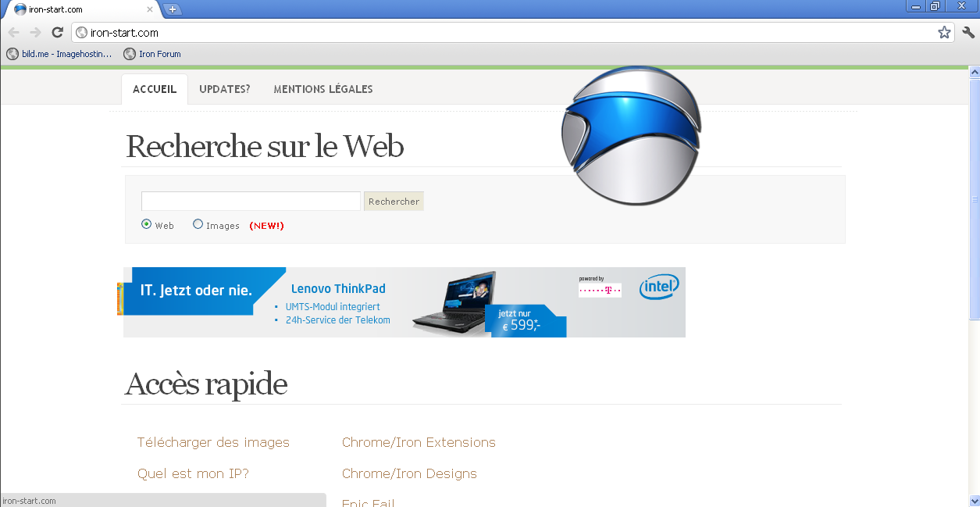
Task: Open the Accueil navigation tab
Action: [155, 89]
